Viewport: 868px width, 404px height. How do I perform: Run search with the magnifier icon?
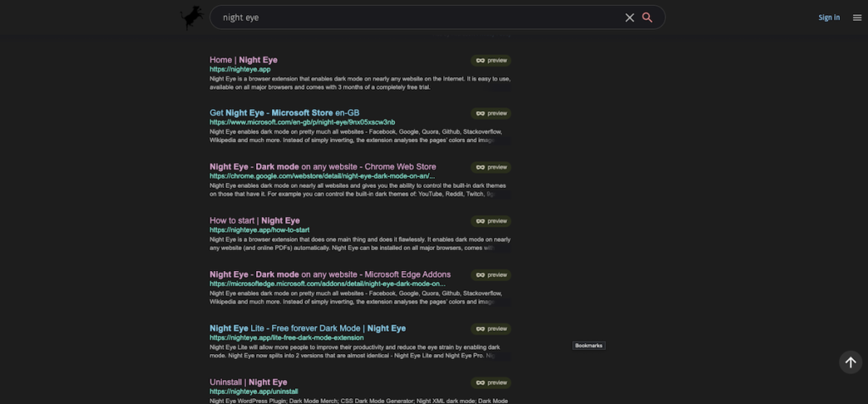[647, 18]
